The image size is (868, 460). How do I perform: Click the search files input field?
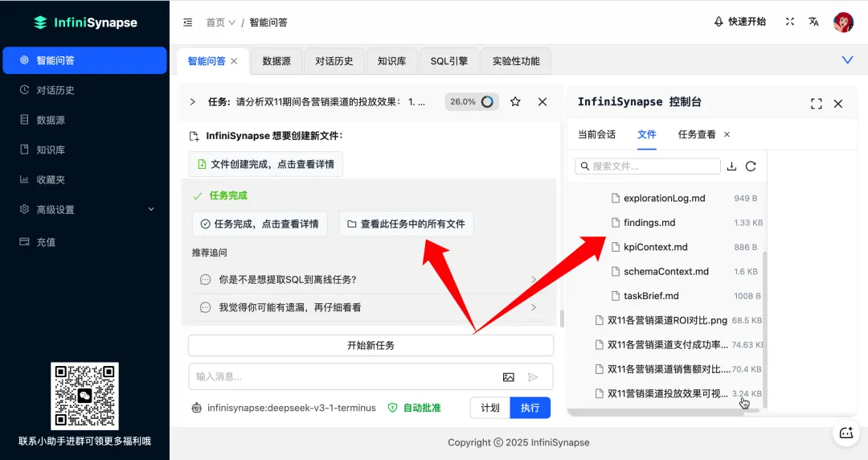click(648, 166)
